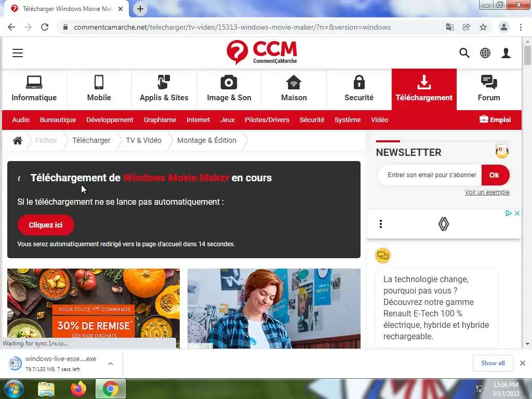The height and width of the screenshot is (399, 532).
Task: Reload the page
Action: tap(45, 27)
